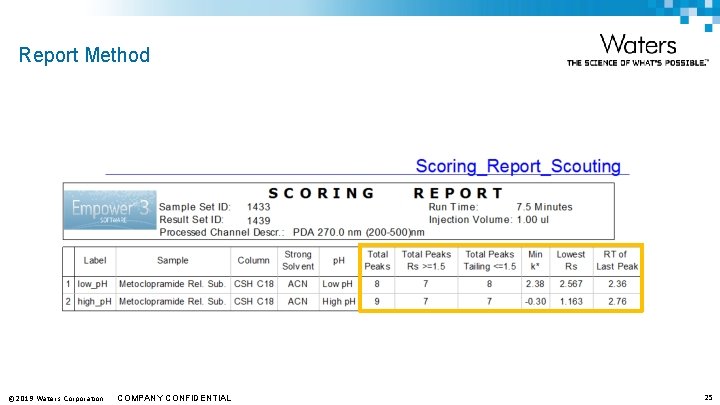Viewport: 720px width, 405px height.
Task: Click Min k* value 2.38
Action: click(535, 284)
